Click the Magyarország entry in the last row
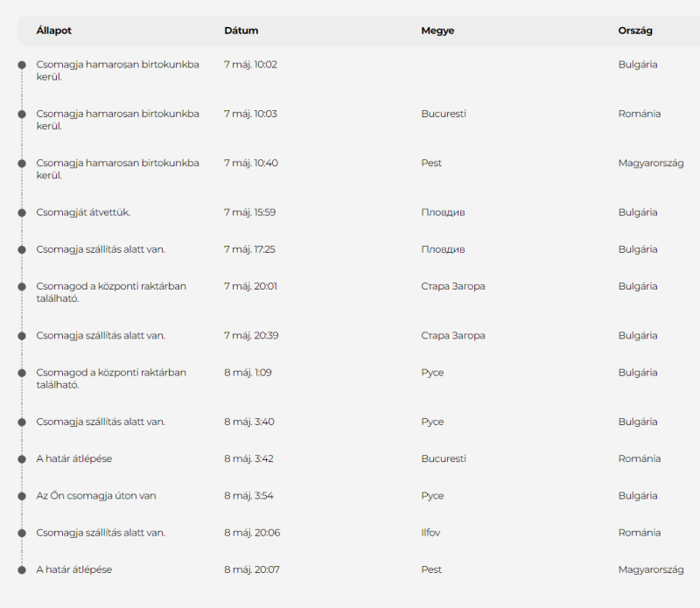Viewport: 700px width, 608px height. 650,570
